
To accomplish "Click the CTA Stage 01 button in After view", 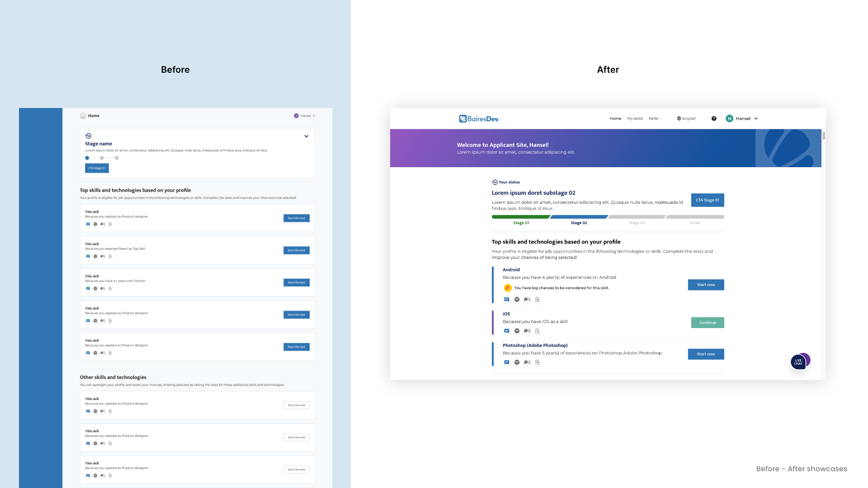I will tap(707, 200).
